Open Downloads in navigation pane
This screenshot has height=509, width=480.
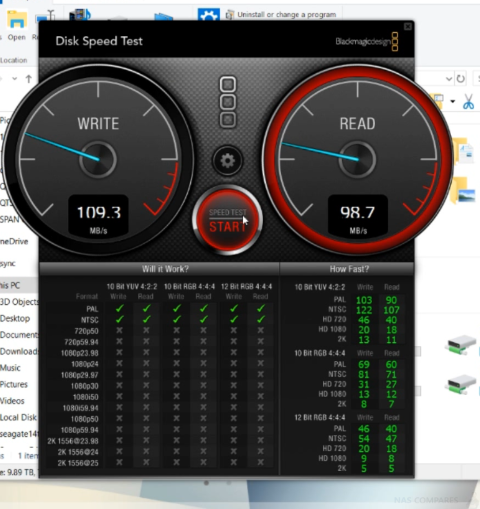(19, 352)
